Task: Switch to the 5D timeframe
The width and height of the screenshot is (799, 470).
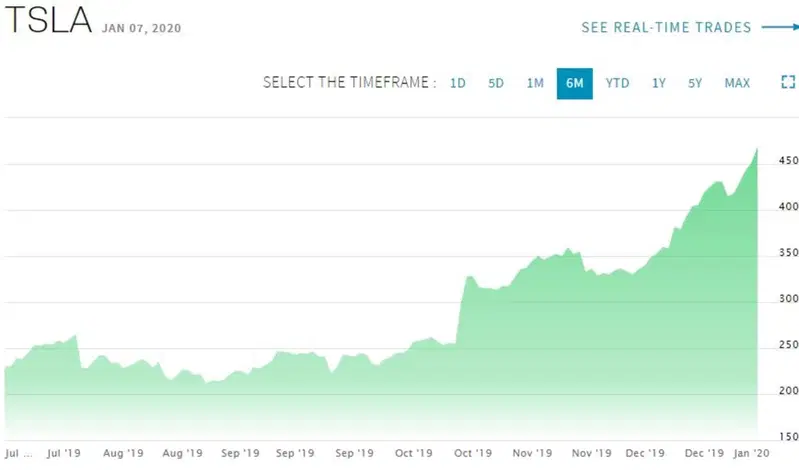Action: coord(496,83)
